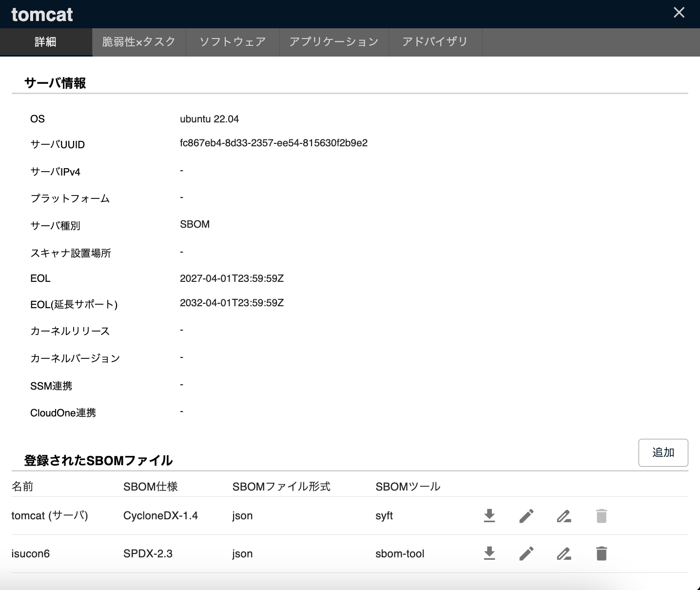Click the tomcat (サーバ) name cell
Viewport: 700px width, 590px height.
coord(50,515)
